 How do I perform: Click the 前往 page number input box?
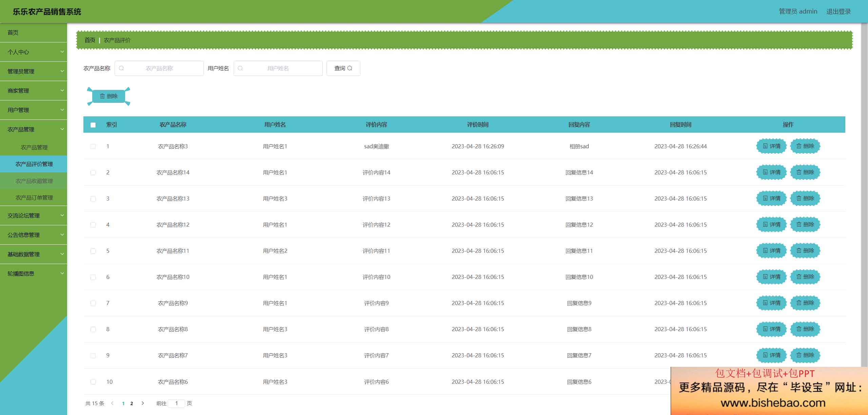(x=176, y=403)
